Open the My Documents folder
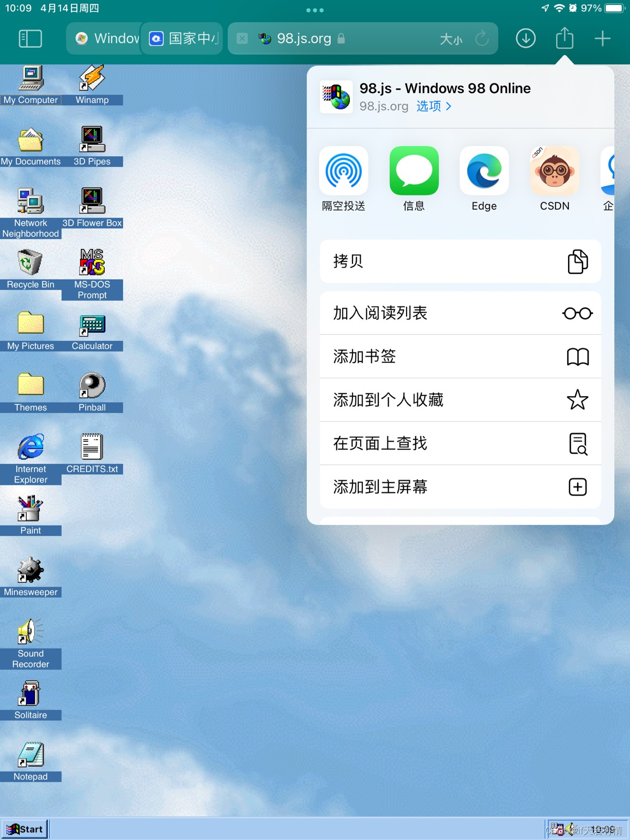This screenshot has height=840, width=630. click(x=31, y=146)
